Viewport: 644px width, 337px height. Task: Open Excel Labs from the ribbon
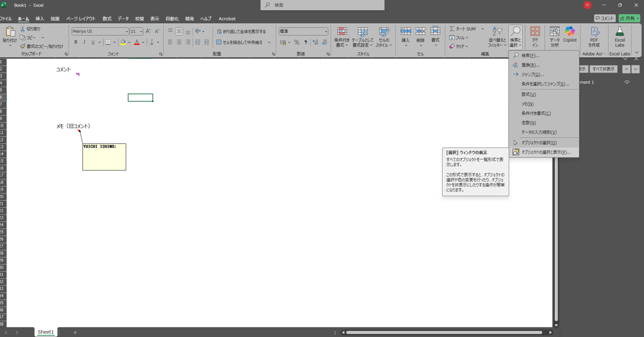tap(619, 36)
